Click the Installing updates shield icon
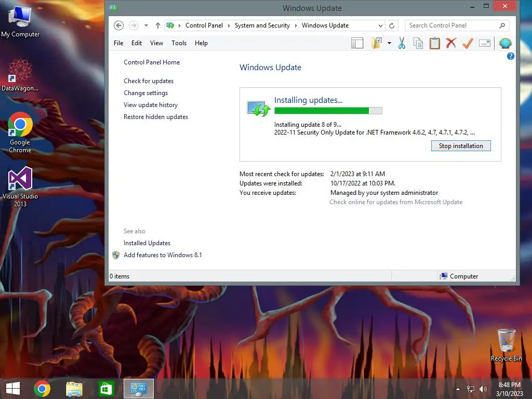532x399 pixels. (x=259, y=109)
